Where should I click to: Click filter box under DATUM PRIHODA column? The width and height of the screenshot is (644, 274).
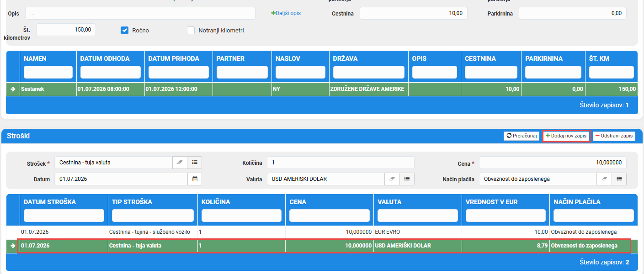[179, 72]
